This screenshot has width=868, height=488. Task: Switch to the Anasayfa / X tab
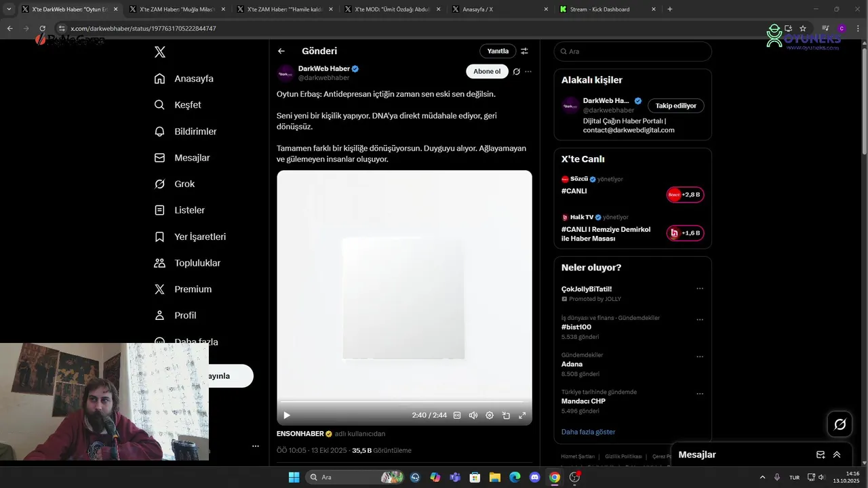[x=499, y=9]
